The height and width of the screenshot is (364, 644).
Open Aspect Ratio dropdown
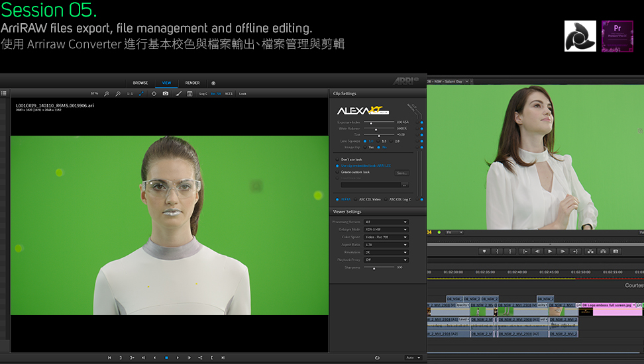pyautogui.click(x=386, y=245)
